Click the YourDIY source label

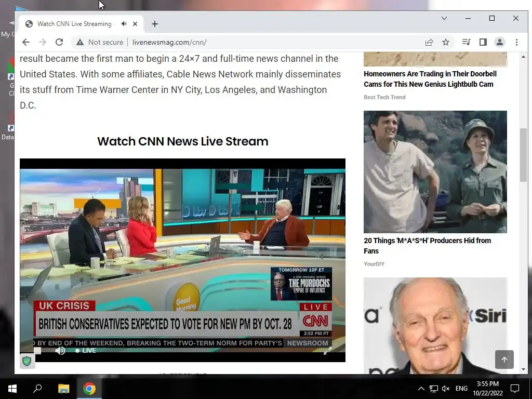point(374,264)
